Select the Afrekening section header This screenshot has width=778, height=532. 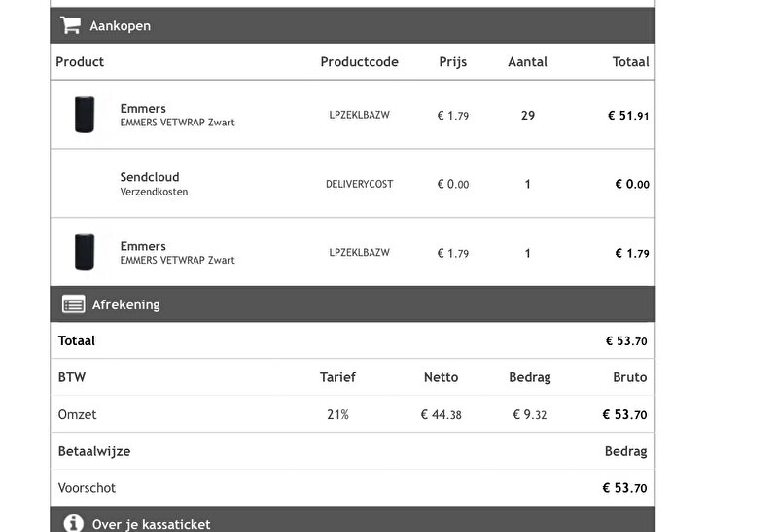352,304
